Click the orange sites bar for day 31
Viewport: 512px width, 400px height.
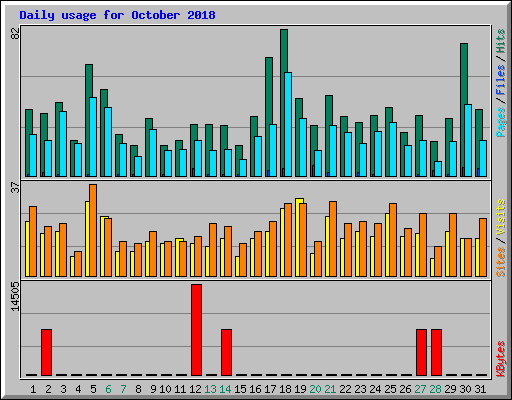483,247
